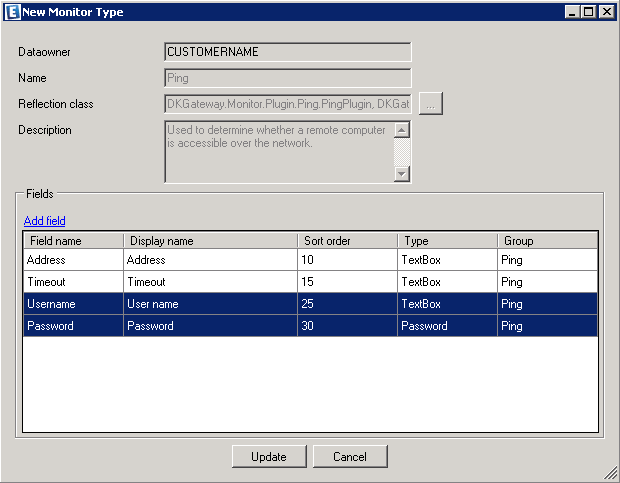
Task: Click the application icon in the title bar
Action: 12,12
